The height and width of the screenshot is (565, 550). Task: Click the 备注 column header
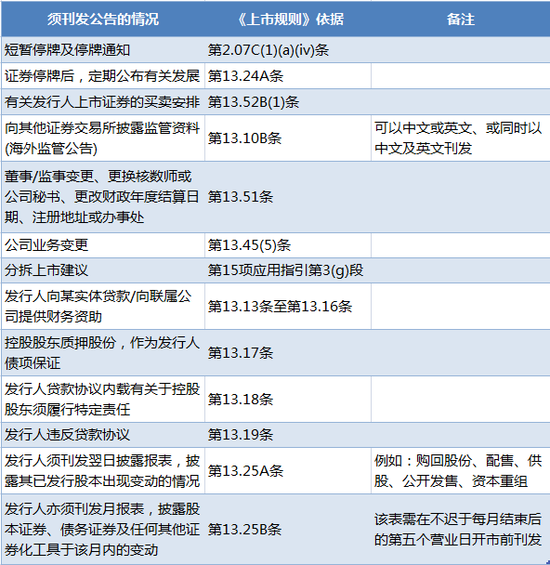click(461, 19)
